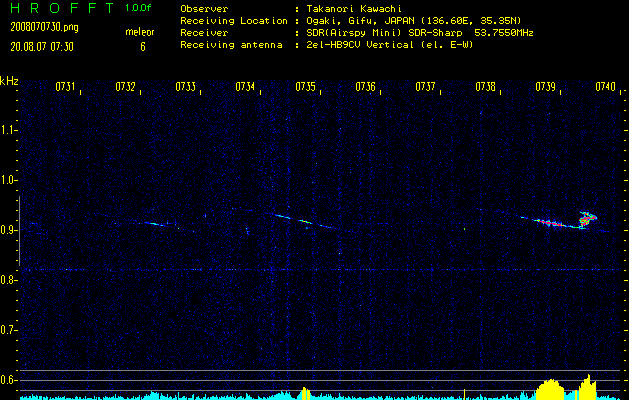Viewport: 629px width, 400px height.
Task: Select the antenna text 2el-HB9CV Vertical
Action: tap(360, 45)
